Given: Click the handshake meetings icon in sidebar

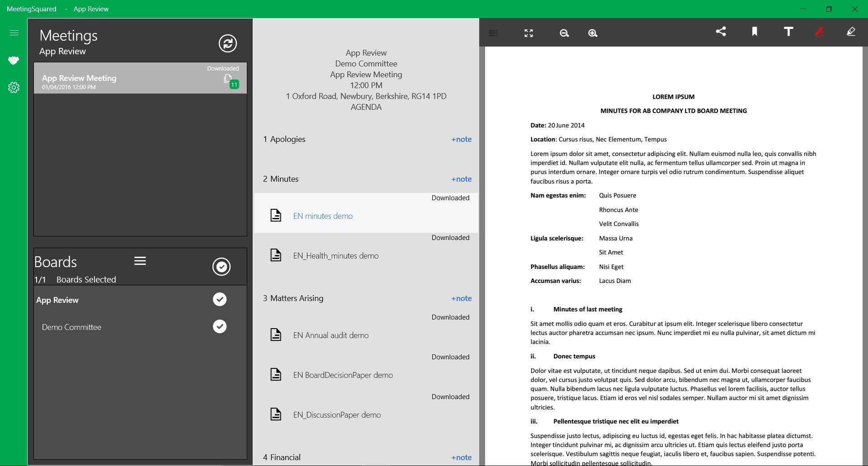Looking at the screenshot, I should coord(14,60).
